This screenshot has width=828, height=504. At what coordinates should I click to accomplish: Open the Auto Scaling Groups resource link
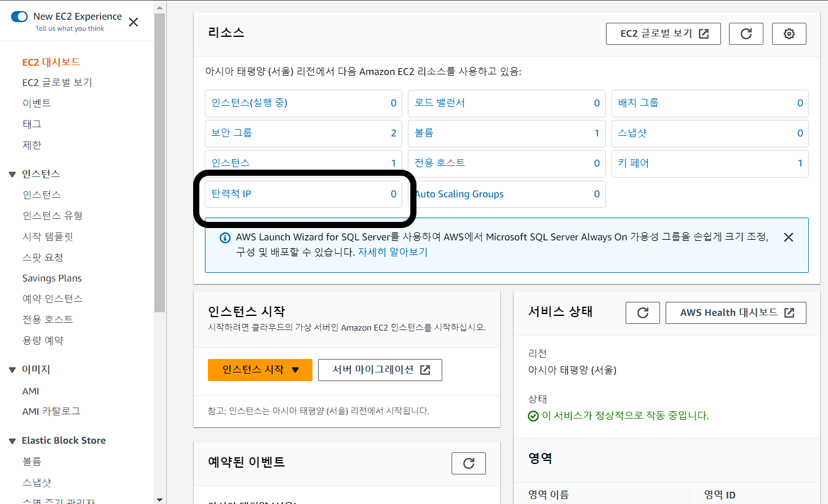[x=459, y=194]
